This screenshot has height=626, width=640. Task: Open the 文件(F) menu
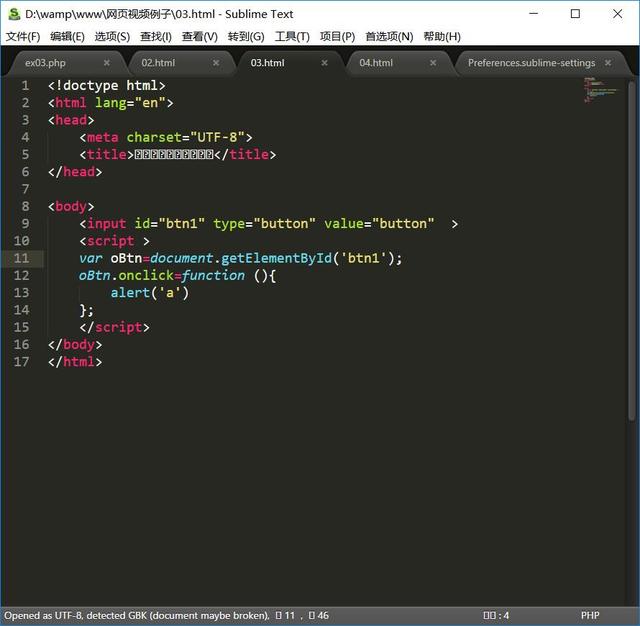[x=23, y=37]
